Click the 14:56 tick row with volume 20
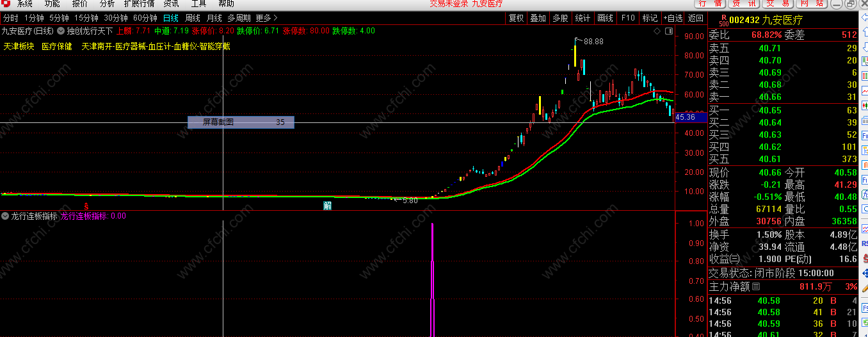Image resolution: width=868 pixels, height=337 pixels. [x=782, y=300]
